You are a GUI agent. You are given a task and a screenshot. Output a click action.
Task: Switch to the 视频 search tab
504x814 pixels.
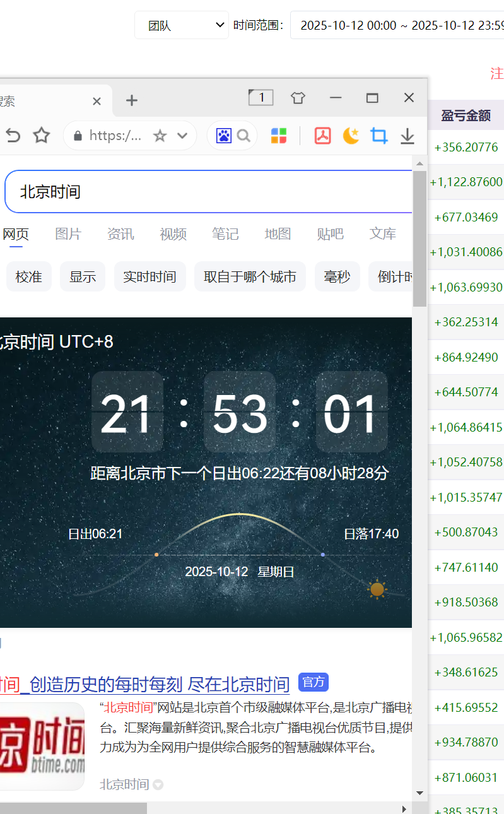point(173,234)
